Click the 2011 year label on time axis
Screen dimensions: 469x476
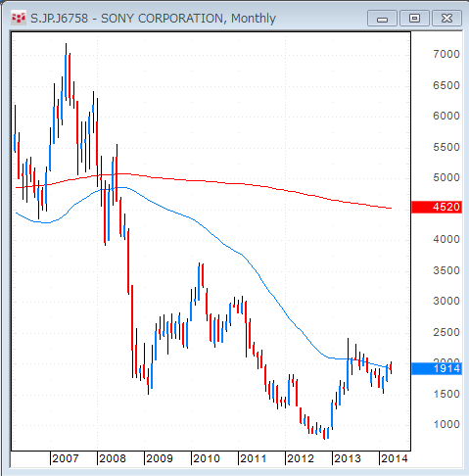(x=254, y=458)
